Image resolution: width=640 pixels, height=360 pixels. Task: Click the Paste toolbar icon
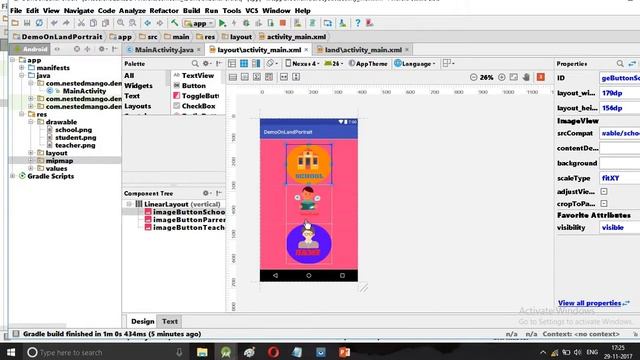tap(106, 23)
